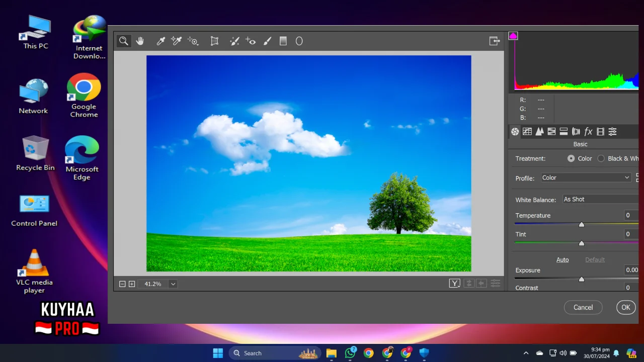The image size is (644, 362).
Task: Choose the Color Sampler tool
Action: tap(177, 41)
